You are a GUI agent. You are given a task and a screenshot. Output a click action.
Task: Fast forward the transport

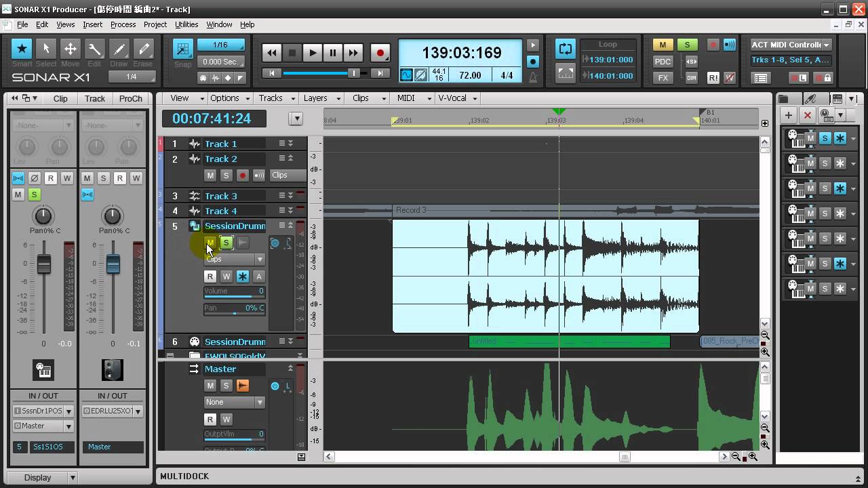[353, 53]
